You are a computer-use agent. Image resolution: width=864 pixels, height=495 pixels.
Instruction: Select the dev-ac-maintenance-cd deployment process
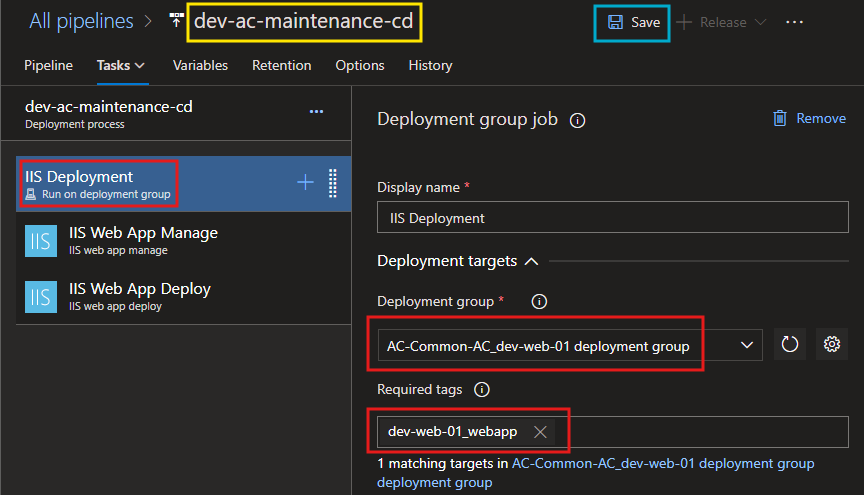coord(176,114)
